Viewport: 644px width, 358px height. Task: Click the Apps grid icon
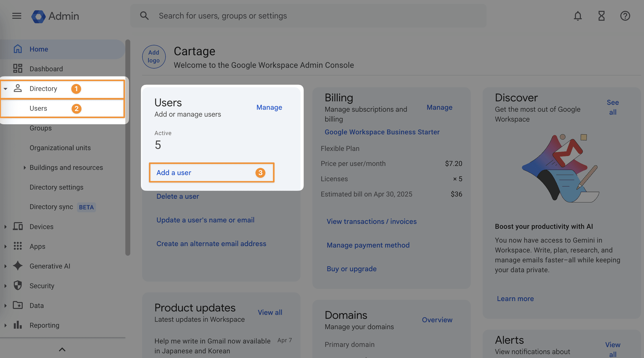point(18,246)
